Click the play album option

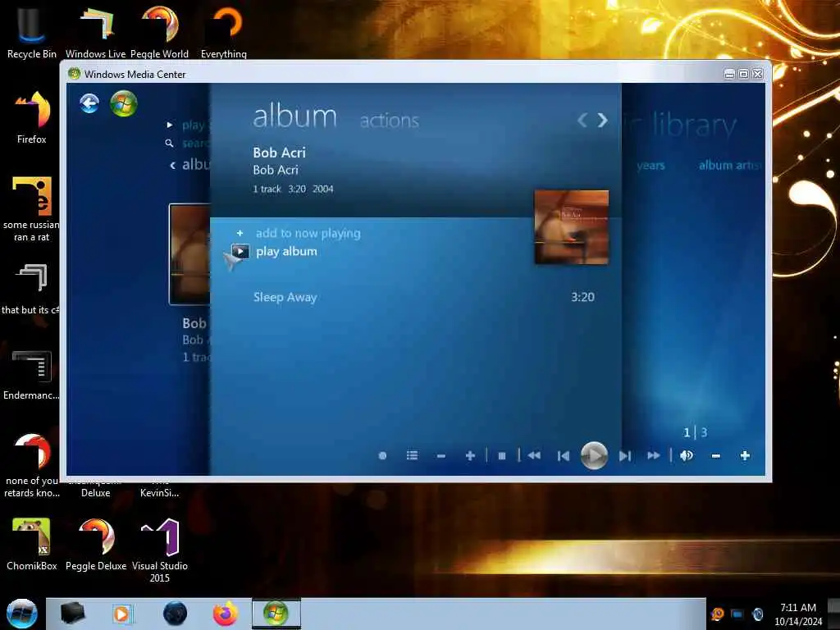(286, 251)
